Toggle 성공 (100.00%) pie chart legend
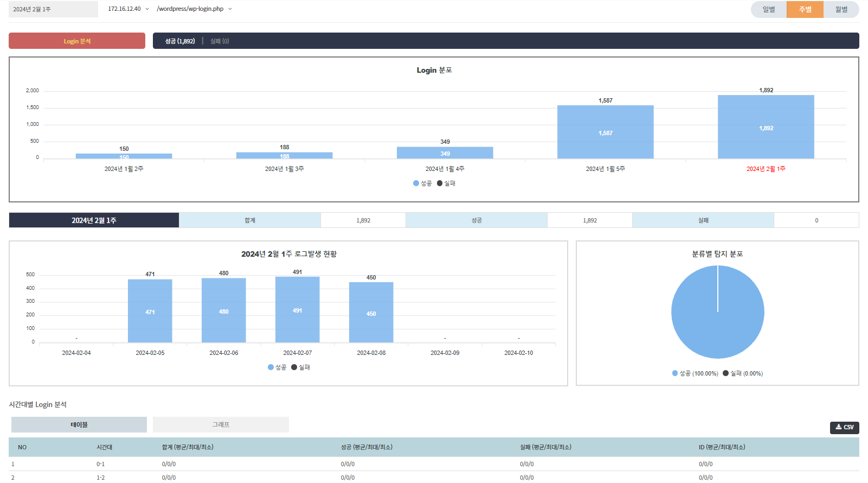The width and height of the screenshot is (868, 483). click(695, 373)
